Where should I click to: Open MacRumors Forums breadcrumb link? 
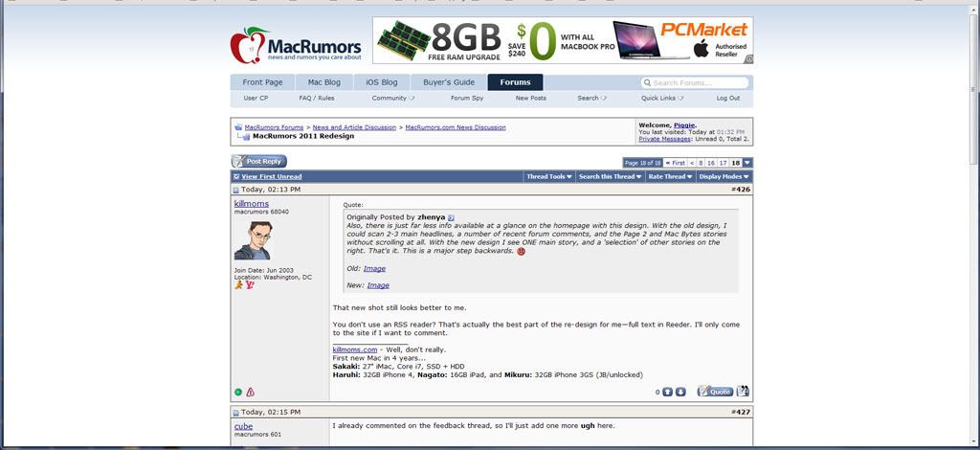(x=274, y=127)
